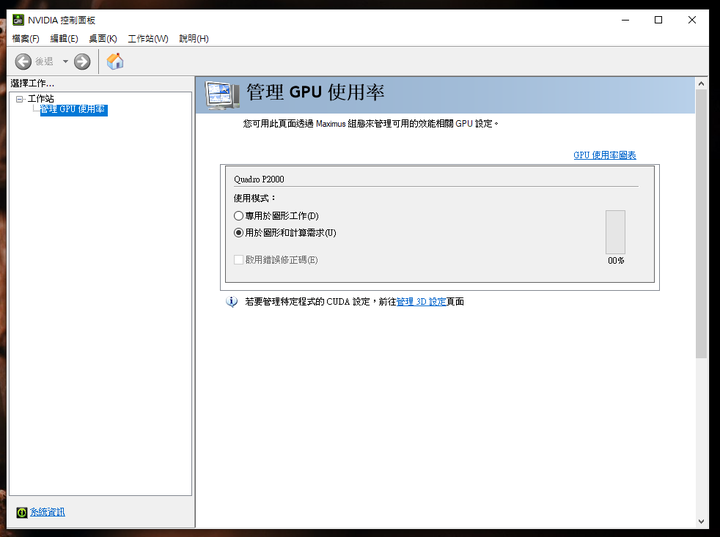Open the 編輯(E) menu
Viewport: 720px width, 537px height.
64,39
